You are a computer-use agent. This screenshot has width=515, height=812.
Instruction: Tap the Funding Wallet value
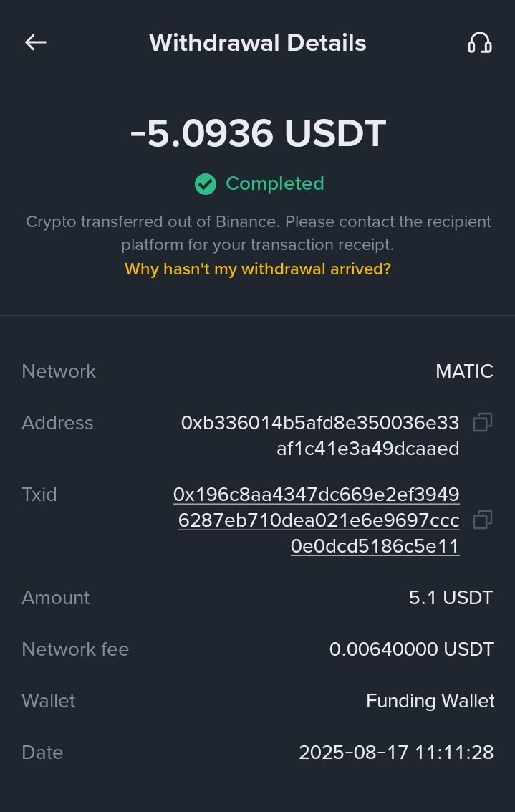(x=430, y=701)
